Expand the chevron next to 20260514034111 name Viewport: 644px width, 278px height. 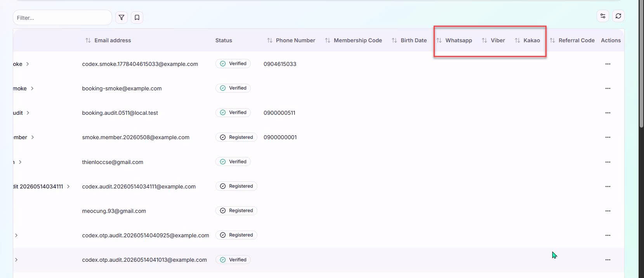(x=68, y=186)
